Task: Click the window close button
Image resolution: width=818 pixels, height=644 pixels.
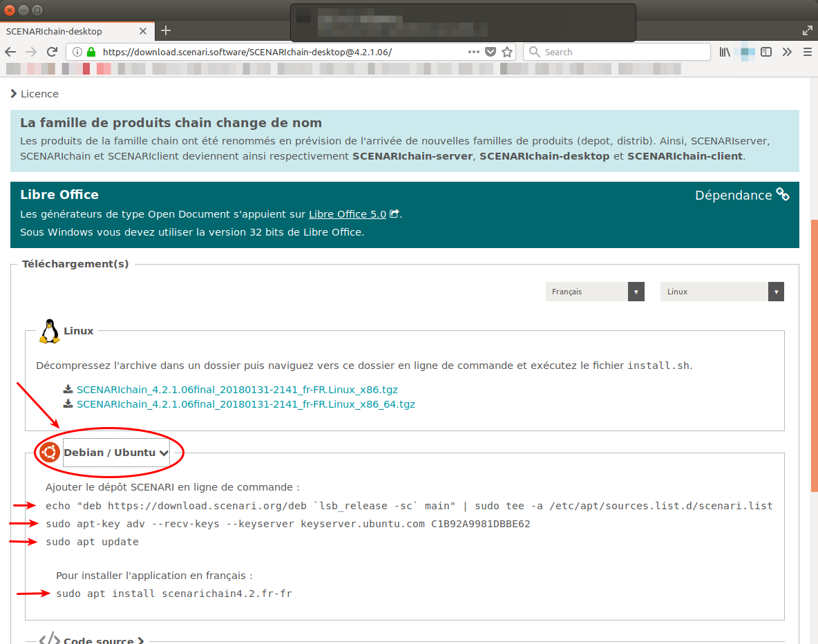Action: click(10, 10)
